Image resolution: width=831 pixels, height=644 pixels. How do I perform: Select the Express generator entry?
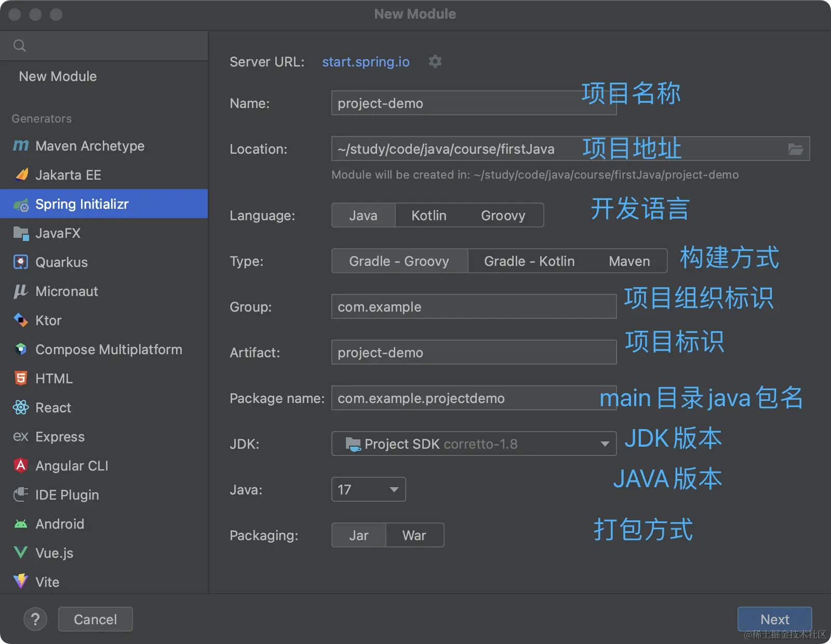point(104,437)
